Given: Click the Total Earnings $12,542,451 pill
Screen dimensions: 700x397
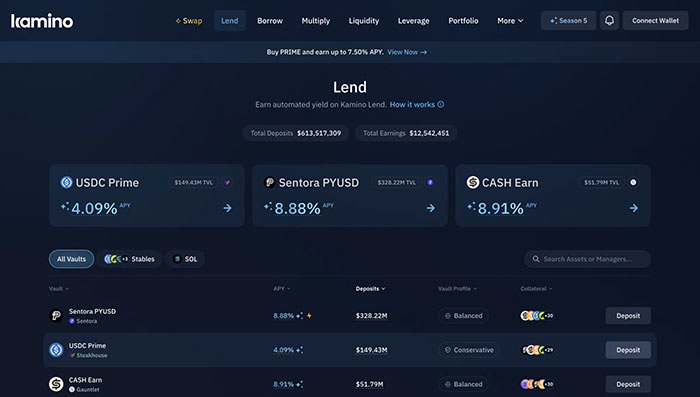Looking at the screenshot, I should tap(406, 133).
